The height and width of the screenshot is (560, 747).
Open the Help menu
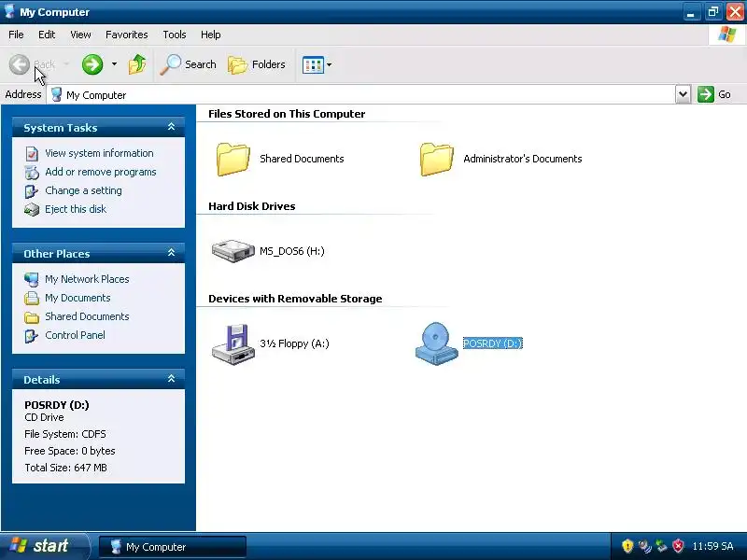coord(211,35)
